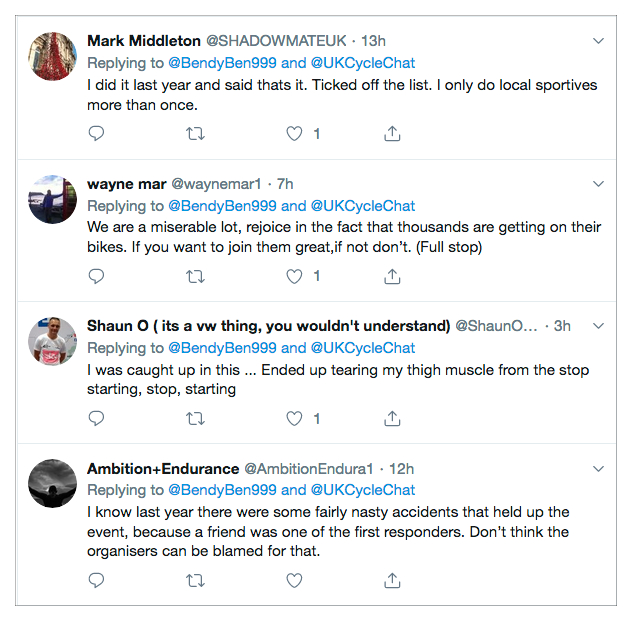Image resolution: width=632 pixels, height=621 pixels.
Task: Open the @SHADOWMATEUK profile handle
Action: point(276,41)
